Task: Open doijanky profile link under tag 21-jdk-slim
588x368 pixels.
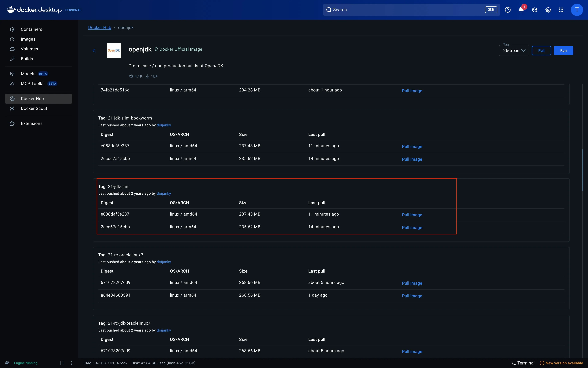Action: (x=164, y=193)
